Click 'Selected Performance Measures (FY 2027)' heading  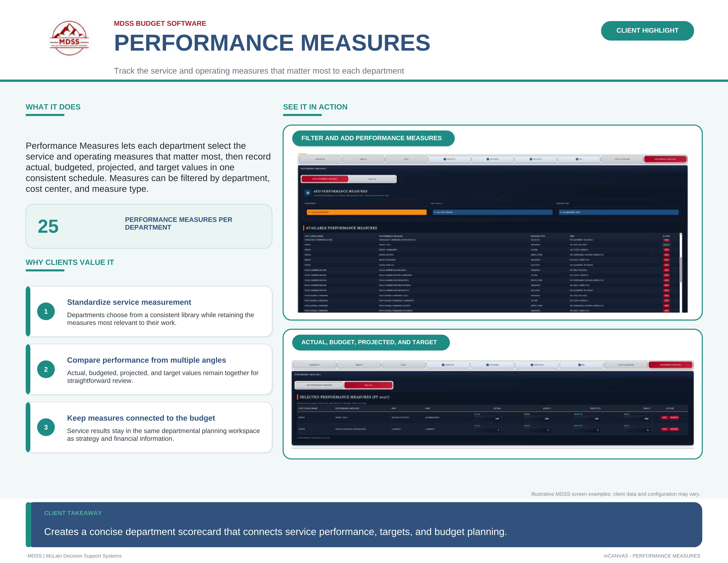click(x=344, y=397)
